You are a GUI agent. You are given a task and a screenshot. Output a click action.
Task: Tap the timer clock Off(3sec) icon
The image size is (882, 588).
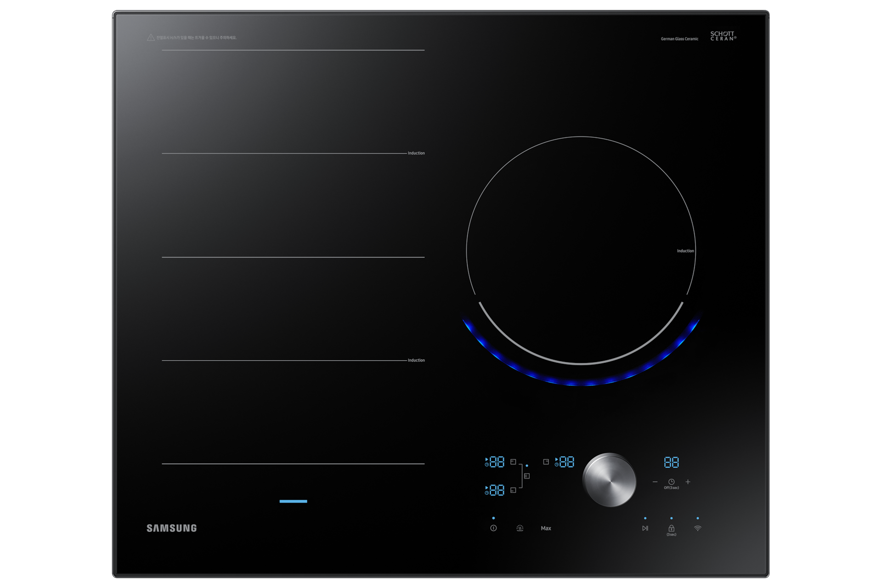pyautogui.click(x=671, y=482)
